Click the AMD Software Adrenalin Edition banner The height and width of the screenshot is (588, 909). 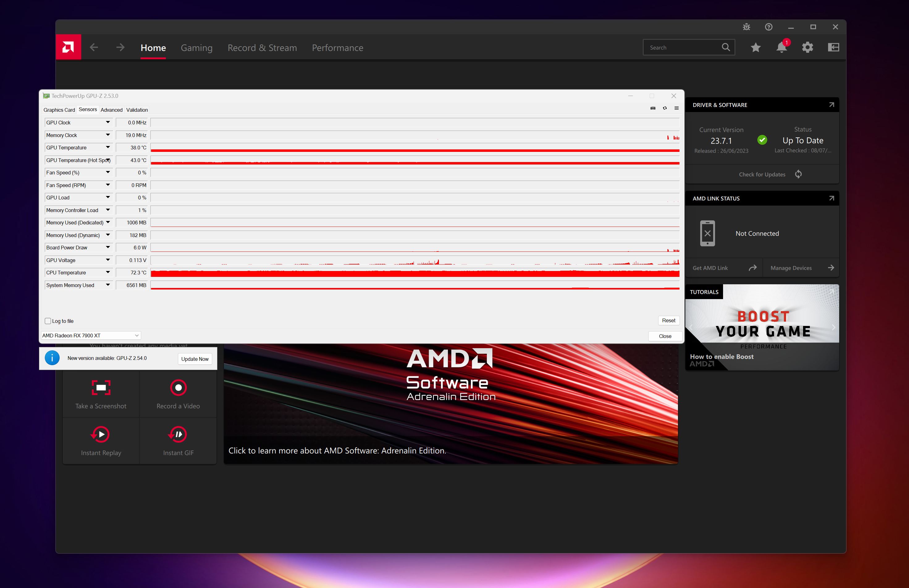tap(451, 404)
